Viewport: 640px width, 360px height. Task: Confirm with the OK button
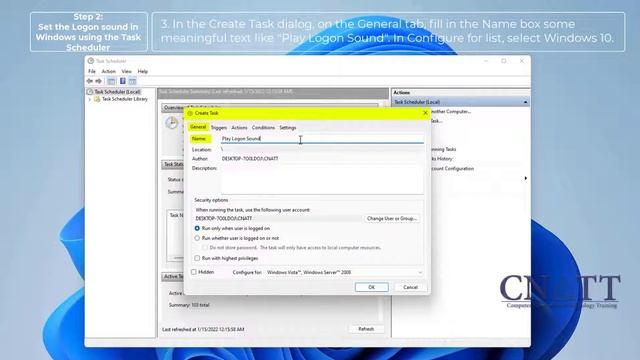tap(371, 287)
